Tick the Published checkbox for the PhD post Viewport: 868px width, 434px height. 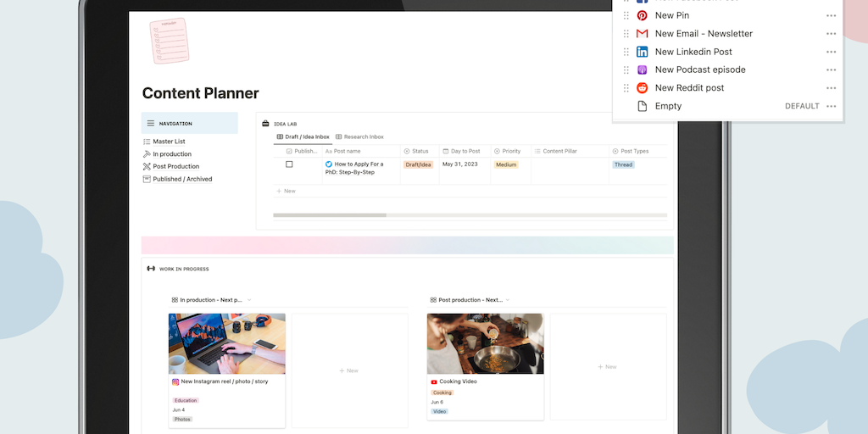click(289, 164)
